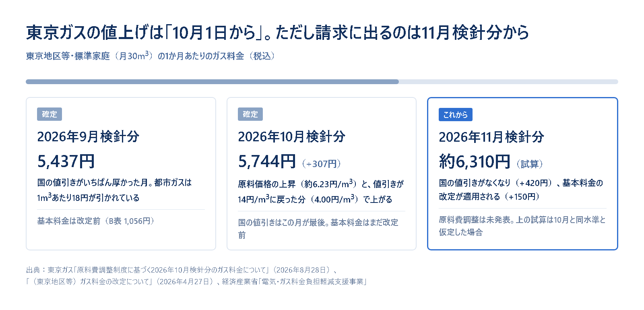
Task: Click the 原料価格の上昇(約6.23円/m³) line
Action: 321,184
